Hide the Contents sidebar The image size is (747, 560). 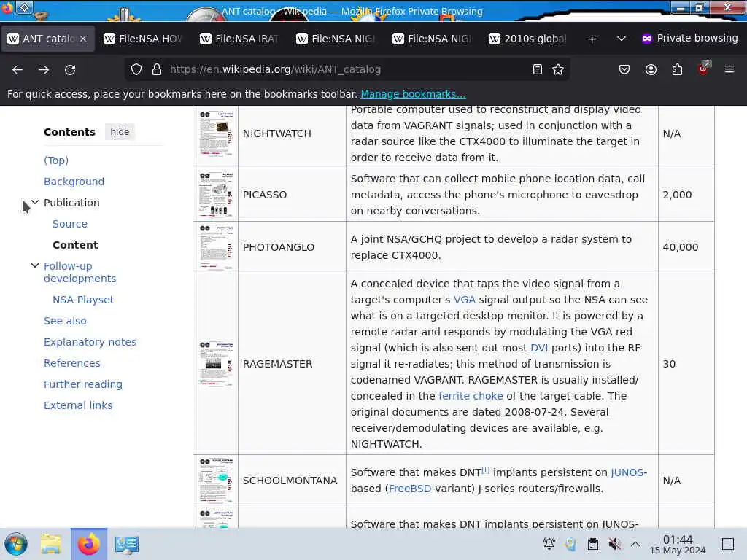(120, 131)
